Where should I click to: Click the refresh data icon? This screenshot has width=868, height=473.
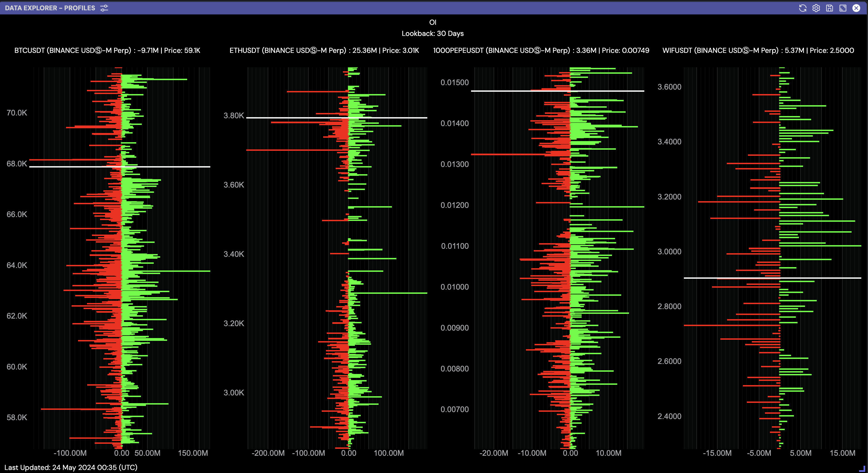(x=803, y=8)
